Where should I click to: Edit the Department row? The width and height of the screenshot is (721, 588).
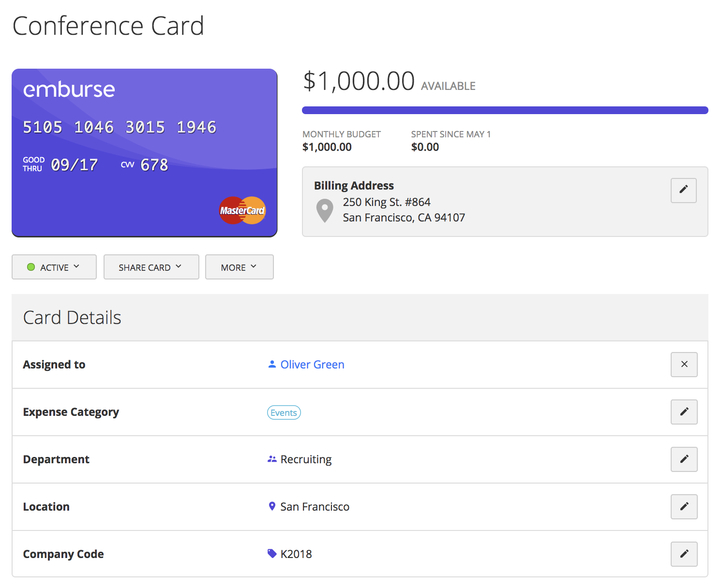point(684,459)
